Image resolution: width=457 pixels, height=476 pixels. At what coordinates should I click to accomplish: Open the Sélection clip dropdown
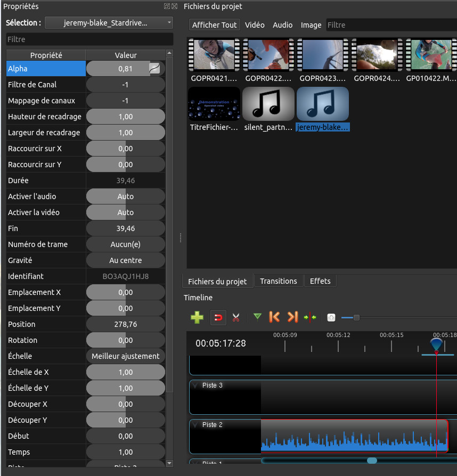click(109, 22)
